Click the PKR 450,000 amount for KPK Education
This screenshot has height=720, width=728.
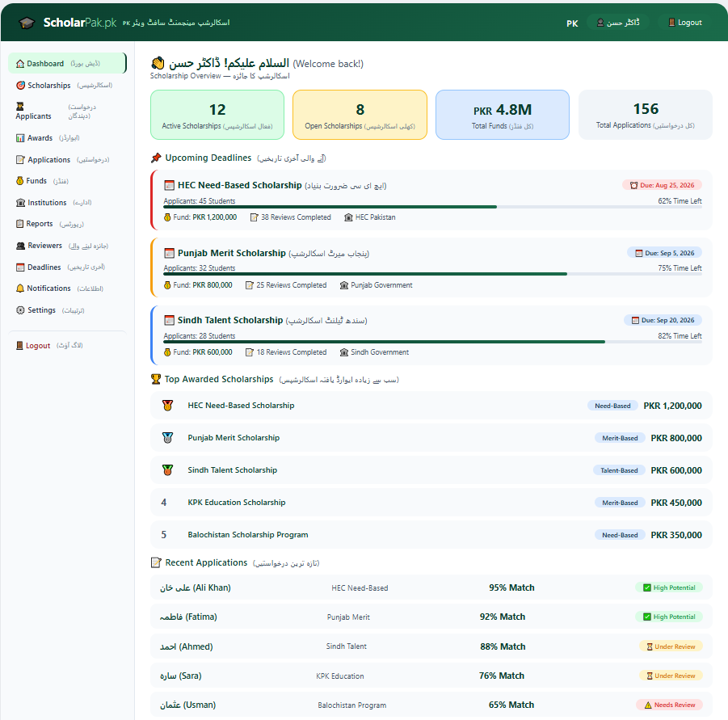coord(676,503)
